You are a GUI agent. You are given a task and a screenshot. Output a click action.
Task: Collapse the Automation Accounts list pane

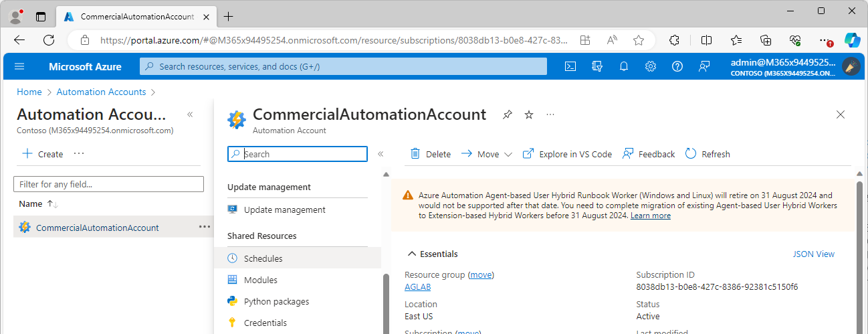pyautogui.click(x=190, y=115)
